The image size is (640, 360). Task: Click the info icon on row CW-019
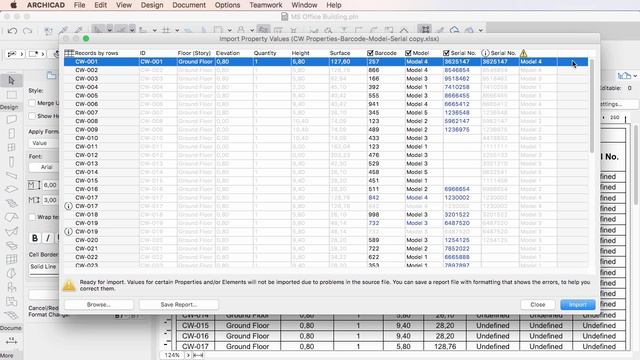[x=68, y=231]
